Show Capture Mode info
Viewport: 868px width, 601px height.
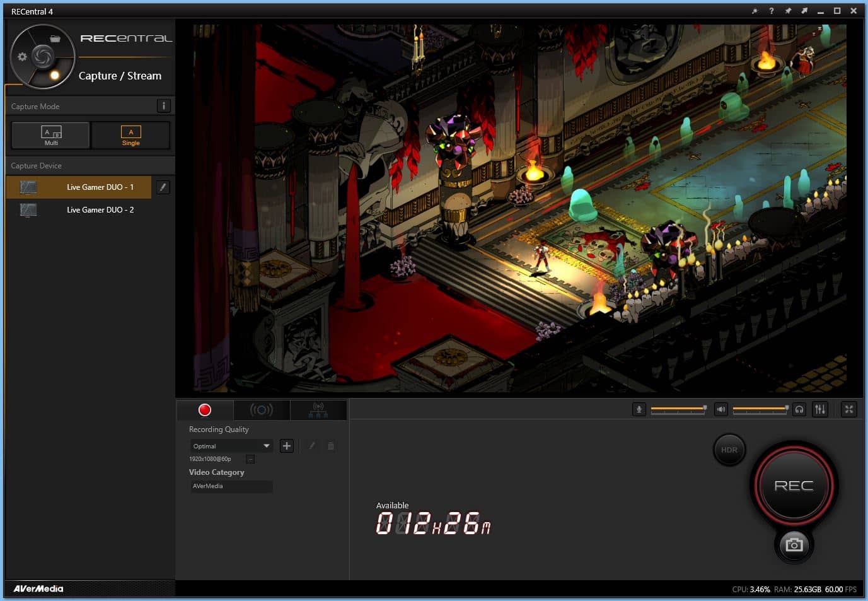pyautogui.click(x=163, y=106)
